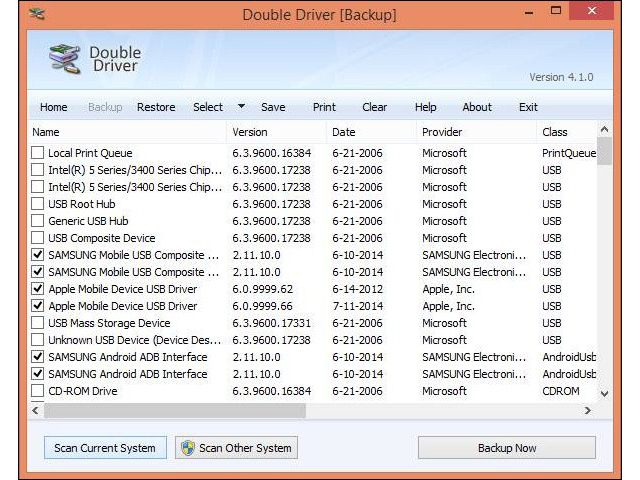This screenshot has height=480, width=640.
Task: Click version 6.3.9600.17331 cell
Action: 271,323
